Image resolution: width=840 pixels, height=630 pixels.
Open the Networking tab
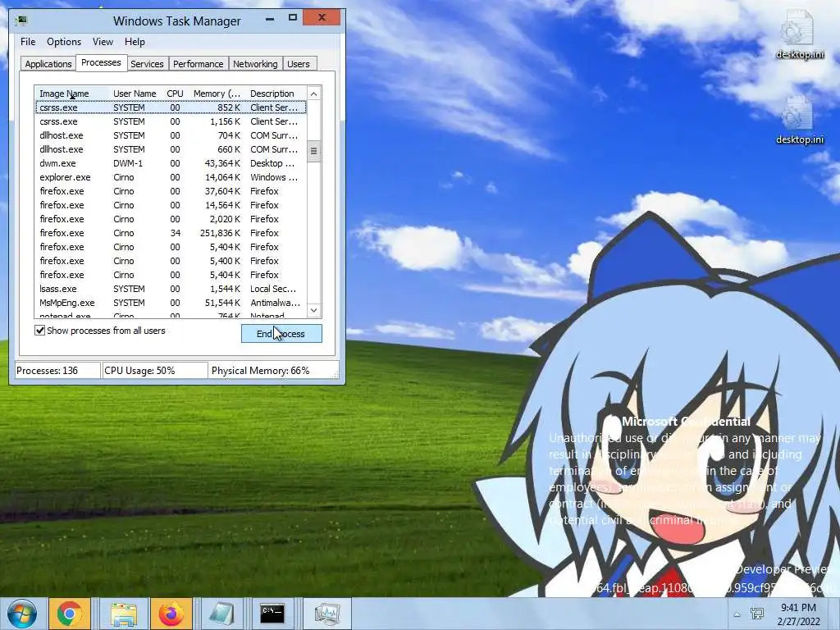[x=255, y=64]
